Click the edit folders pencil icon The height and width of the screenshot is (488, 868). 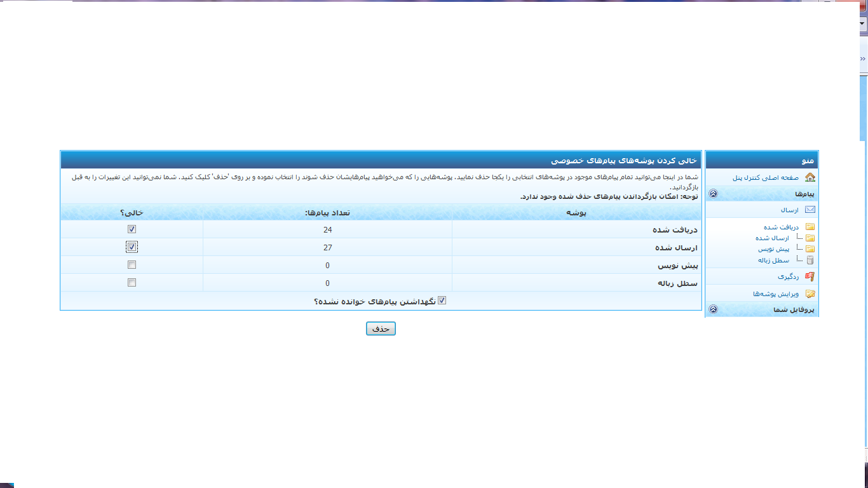(x=810, y=294)
